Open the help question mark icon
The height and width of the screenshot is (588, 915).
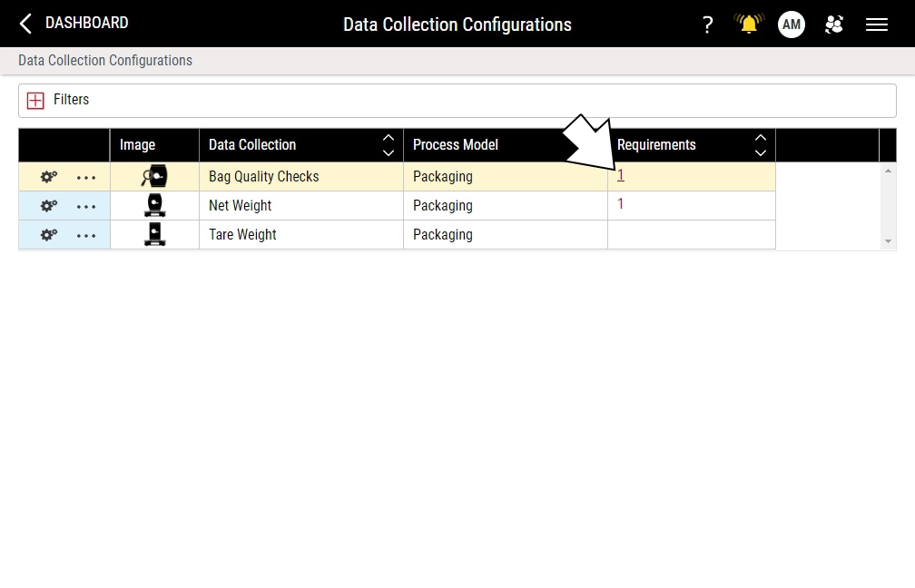click(708, 24)
